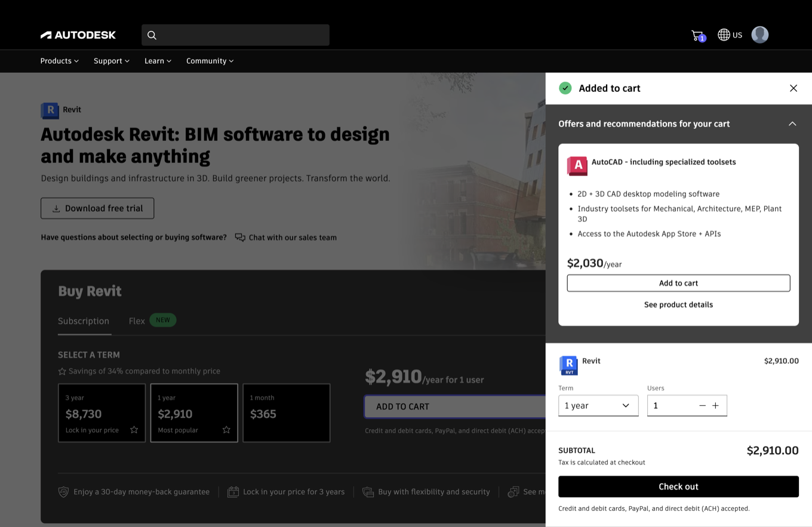
Task: Open the Products menu
Action: [x=60, y=61]
